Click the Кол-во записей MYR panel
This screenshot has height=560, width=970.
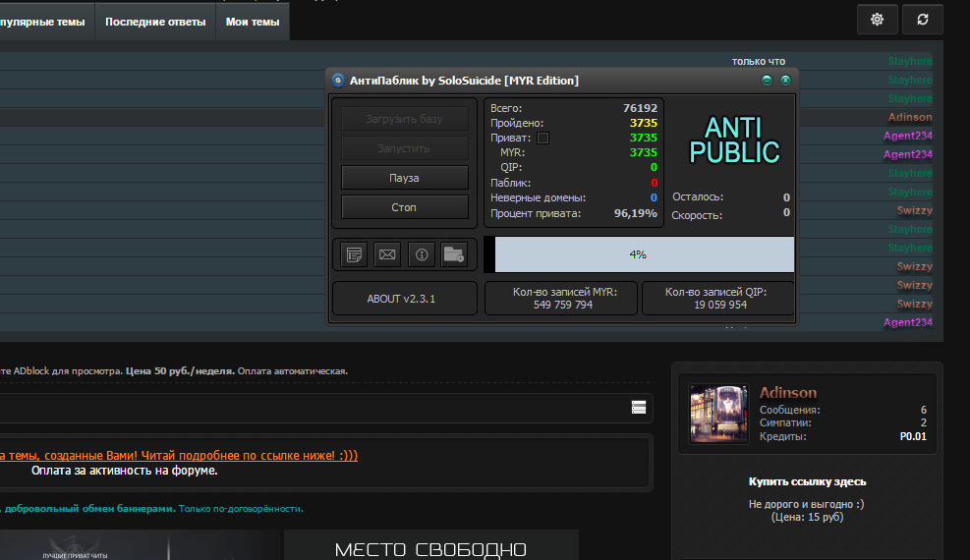[x=561, y=299]
